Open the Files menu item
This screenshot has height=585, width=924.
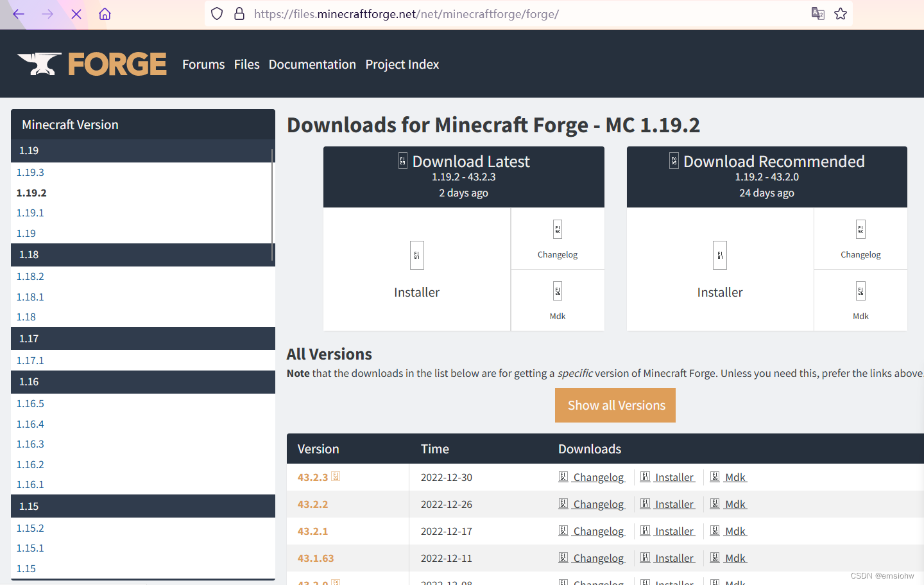click(x=246, y=64)
